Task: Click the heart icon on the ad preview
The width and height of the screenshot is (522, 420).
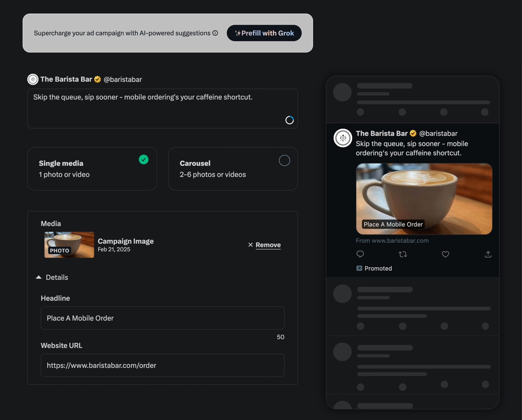Action: (x=445, y=254)
